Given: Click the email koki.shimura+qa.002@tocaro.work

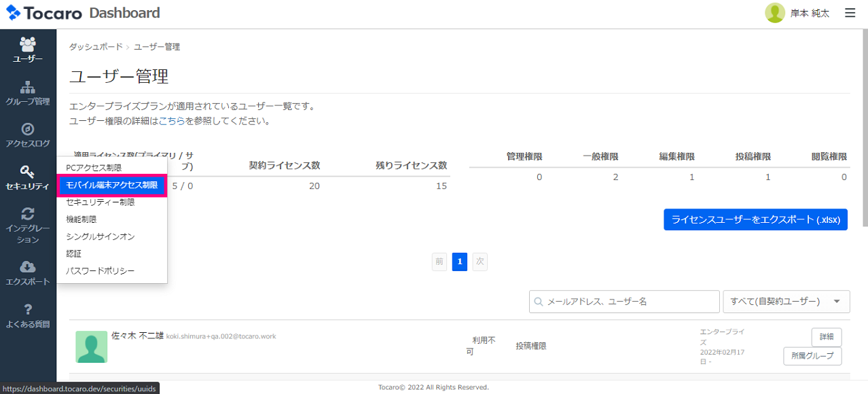Looking at the screenshot, I should (221, 336).
